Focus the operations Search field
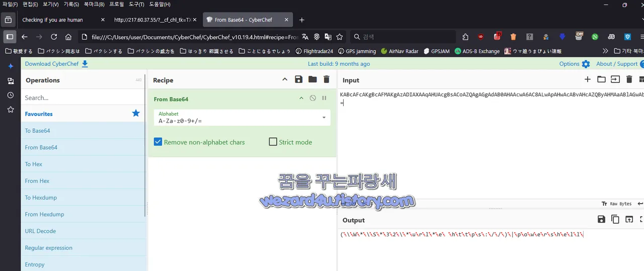 83,98
